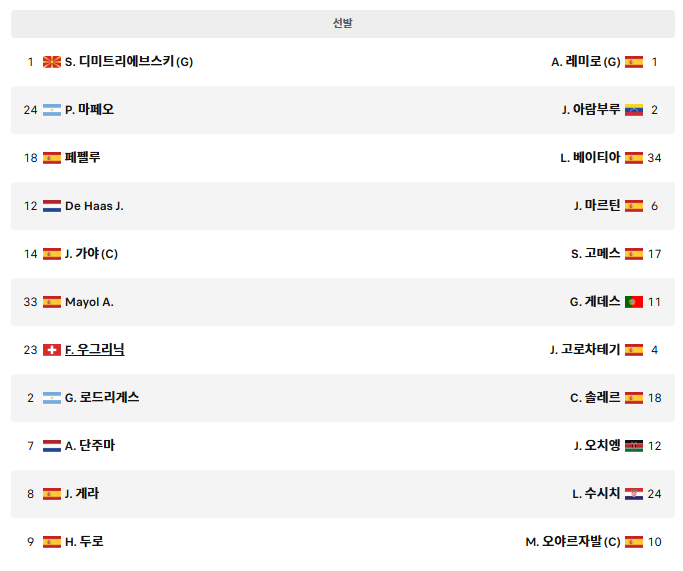Image resolution: width=683 pixels, height=571 pixels.
Task: Click the Netherlands flag beside A. 단주마
Action: point(52,446)
